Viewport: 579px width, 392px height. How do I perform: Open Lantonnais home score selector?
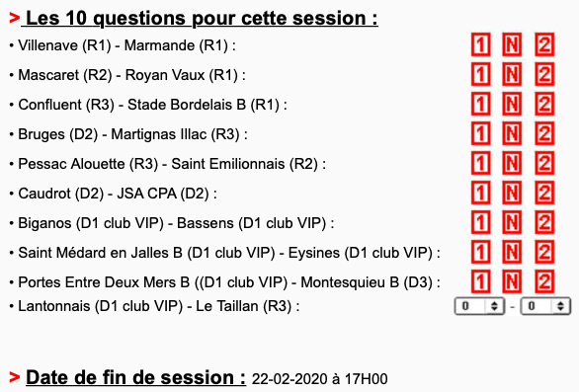[x=479, y=306]
